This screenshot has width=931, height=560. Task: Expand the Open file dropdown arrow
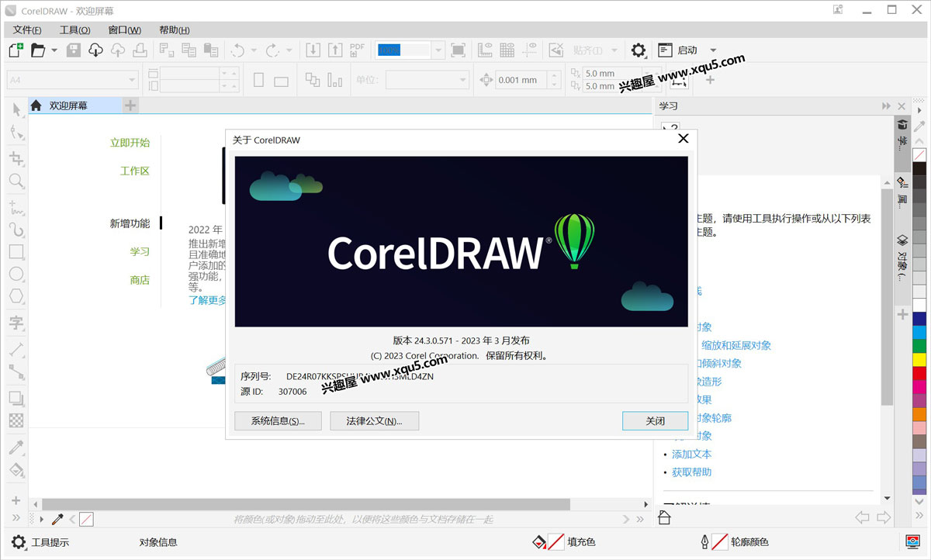click(x=54, y=50)
